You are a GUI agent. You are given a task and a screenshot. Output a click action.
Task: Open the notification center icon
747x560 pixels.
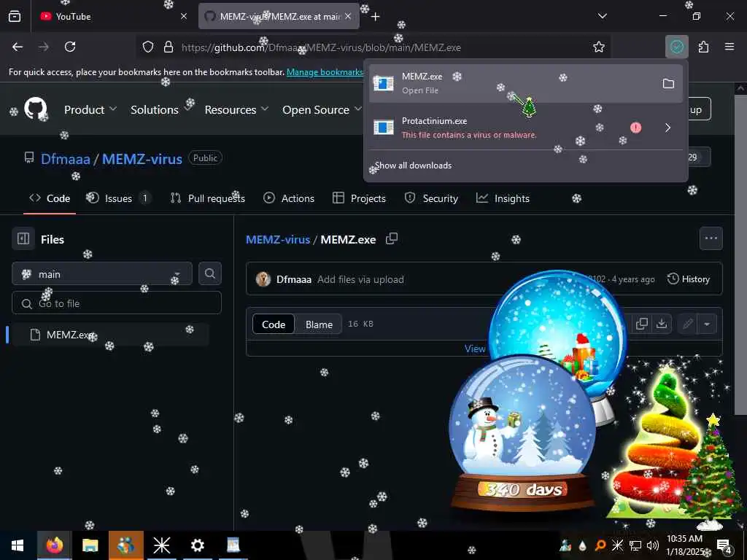(724, 545)
